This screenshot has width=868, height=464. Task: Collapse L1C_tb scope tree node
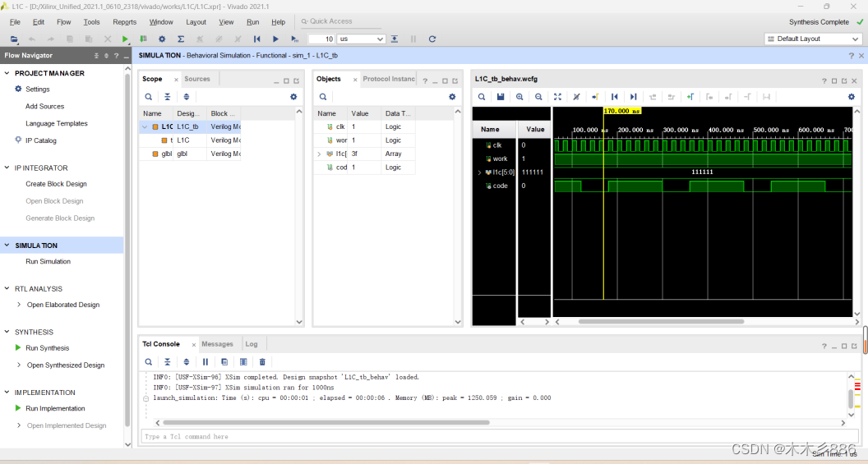(x=145, y=126)
